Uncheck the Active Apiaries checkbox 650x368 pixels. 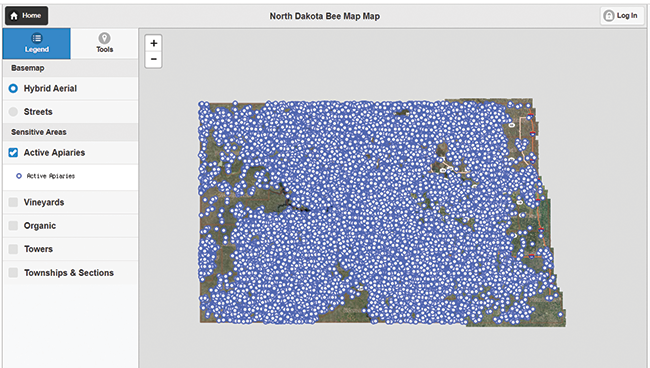[13, 153]
